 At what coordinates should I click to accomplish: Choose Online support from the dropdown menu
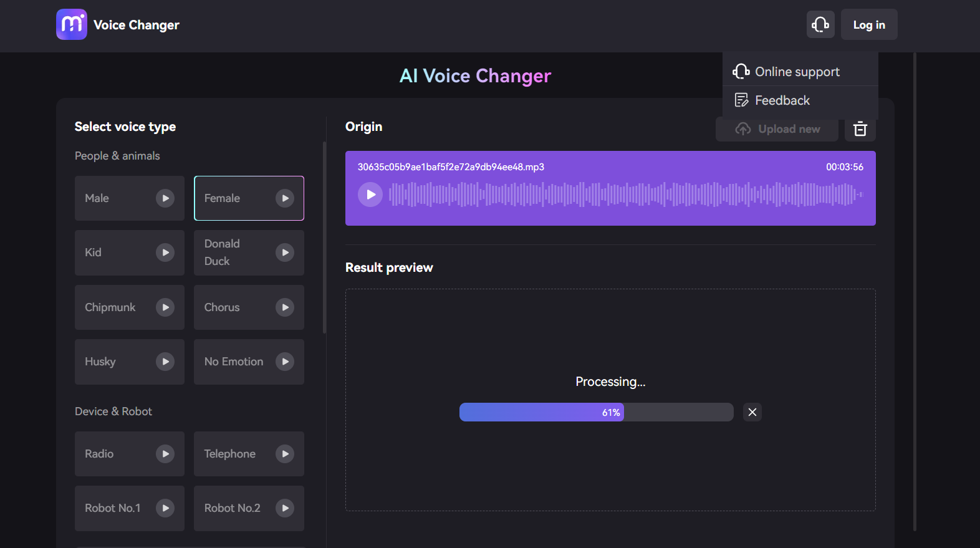click(x=800, y=72)
